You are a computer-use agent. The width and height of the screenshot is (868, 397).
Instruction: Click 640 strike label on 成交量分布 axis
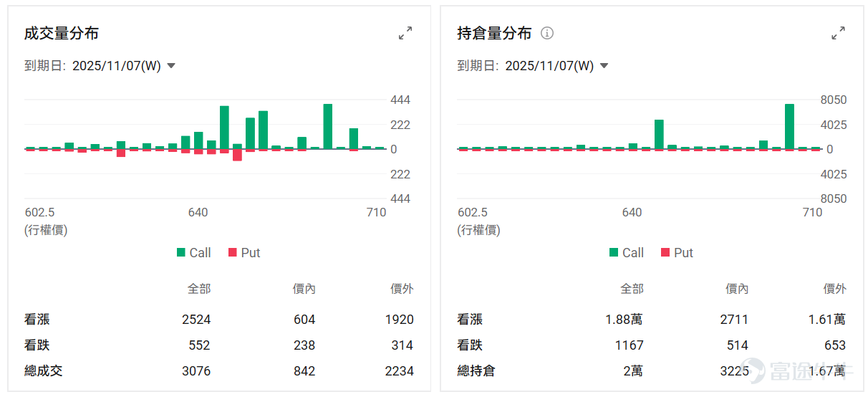coord(198,213)
